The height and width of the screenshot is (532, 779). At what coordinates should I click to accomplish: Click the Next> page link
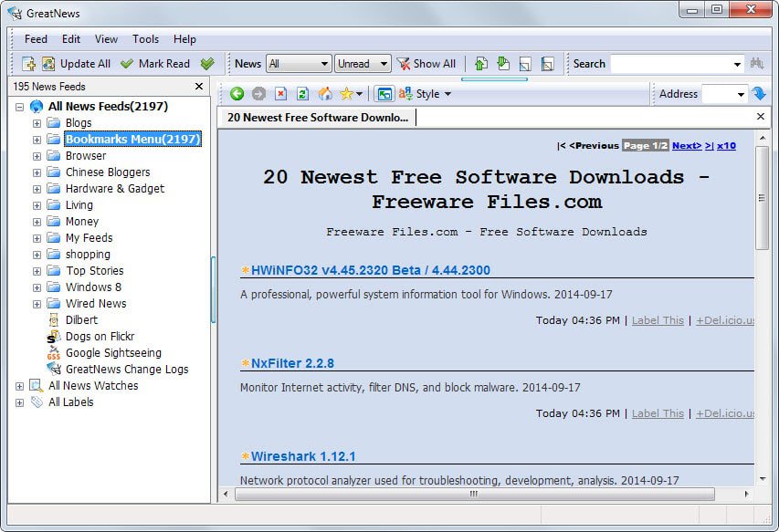[687, 145]
